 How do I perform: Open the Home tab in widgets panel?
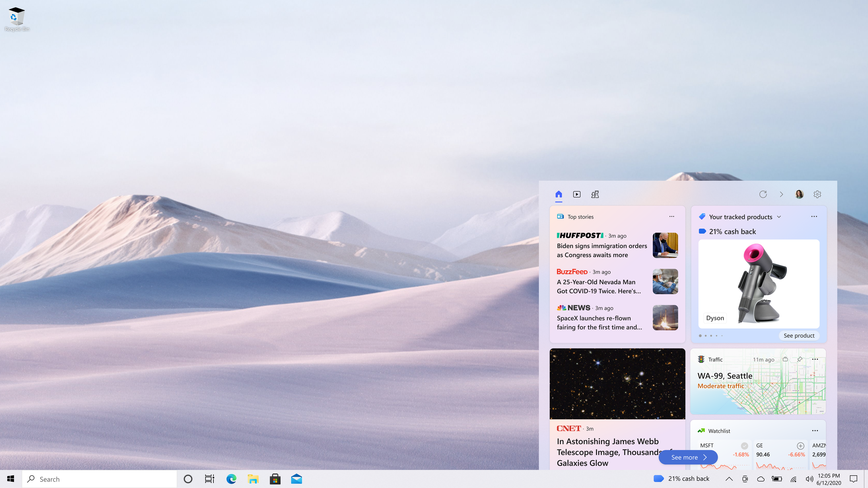click(x=559, y=194)
